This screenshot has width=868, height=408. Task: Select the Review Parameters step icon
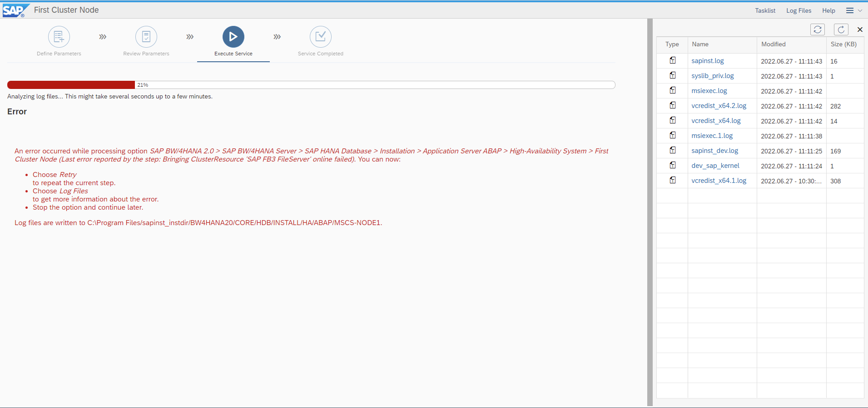click(x=146, y=37)
